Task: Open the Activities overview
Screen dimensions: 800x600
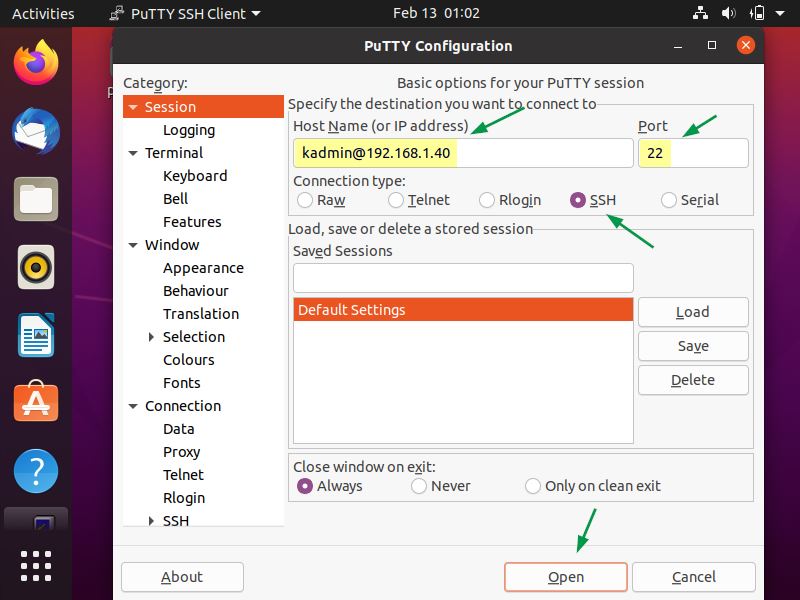Action: [x=43, y=14]
